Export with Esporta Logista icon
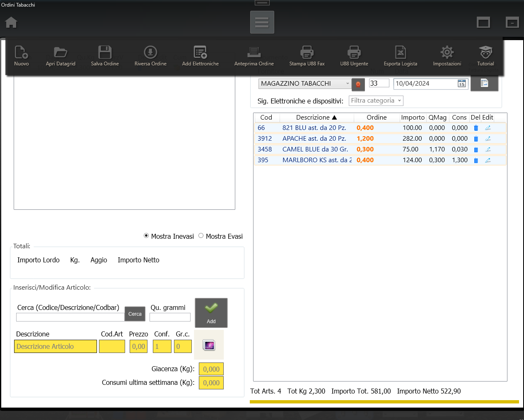Screen dimensions: 524x420 (400, 53)
